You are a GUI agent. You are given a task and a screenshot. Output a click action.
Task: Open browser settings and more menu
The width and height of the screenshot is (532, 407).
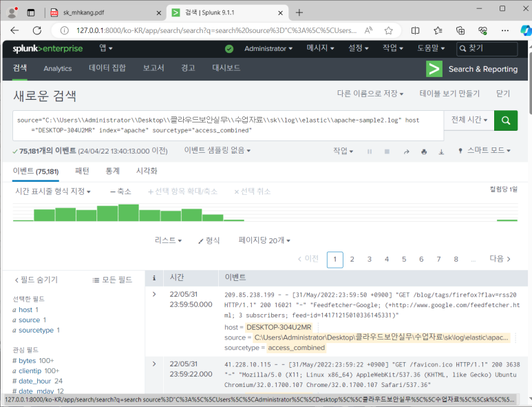(x=505, y=30)
